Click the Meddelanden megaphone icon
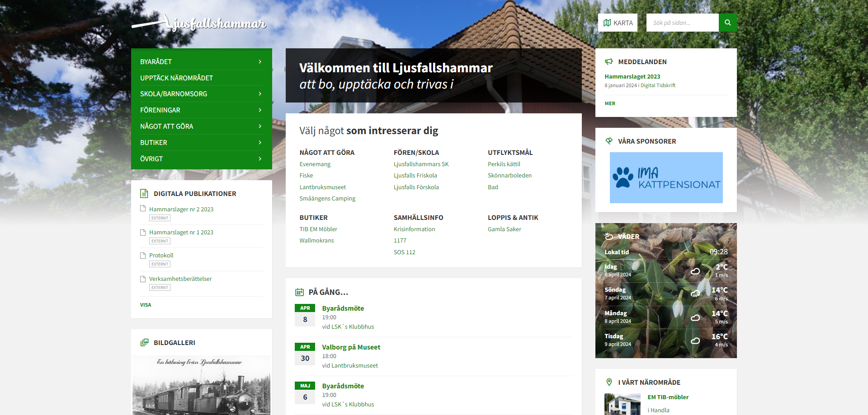Screen dimensions: 868x415 pyautogui.click(x=609, y=62)
